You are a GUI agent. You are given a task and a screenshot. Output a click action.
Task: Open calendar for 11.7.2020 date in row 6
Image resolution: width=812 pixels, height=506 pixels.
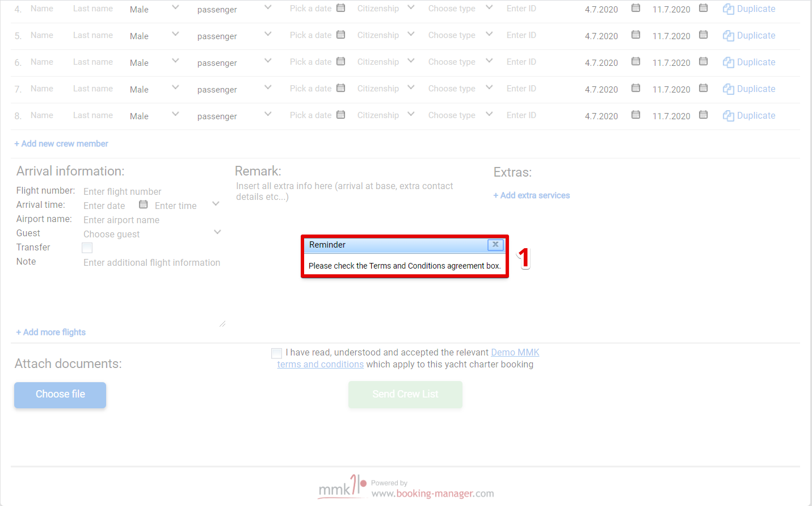[x=703, y=61]
